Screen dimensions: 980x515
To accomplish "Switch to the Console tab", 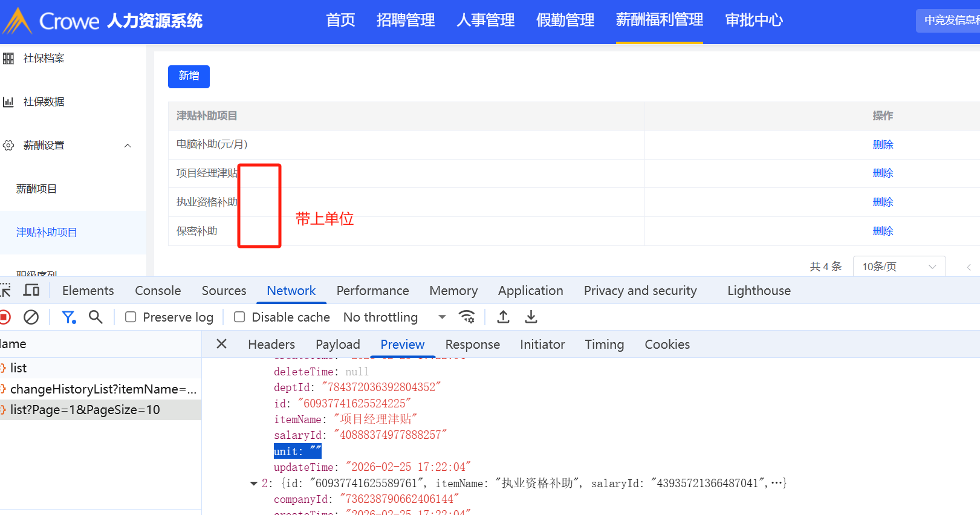I will tap(158, 291).
